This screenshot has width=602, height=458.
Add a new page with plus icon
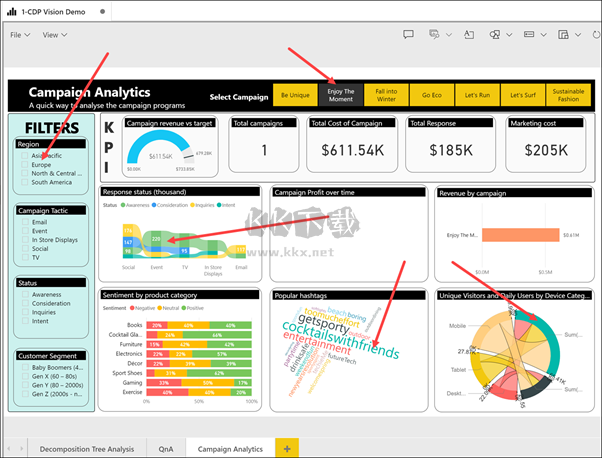pos(287,448)
